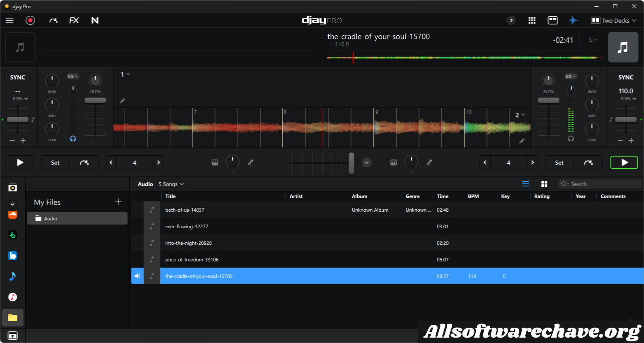
Task: Edit beat grid with right pencil icon
Action: click(522, 141)
